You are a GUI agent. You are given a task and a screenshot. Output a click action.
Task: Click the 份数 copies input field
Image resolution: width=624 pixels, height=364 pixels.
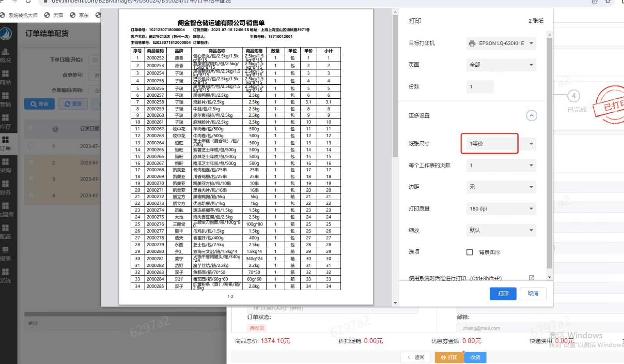click(480, 87)
